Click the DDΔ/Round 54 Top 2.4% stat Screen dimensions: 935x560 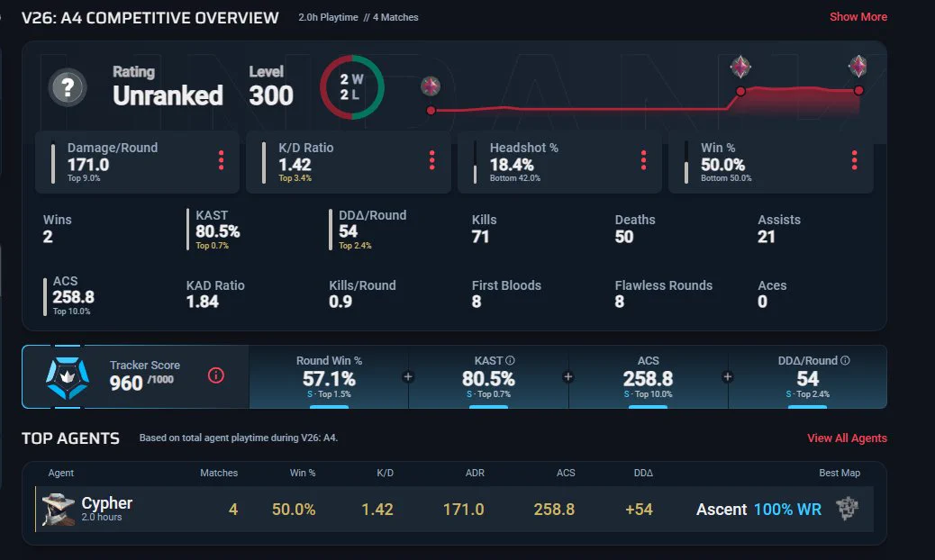(x=368, y=230)
